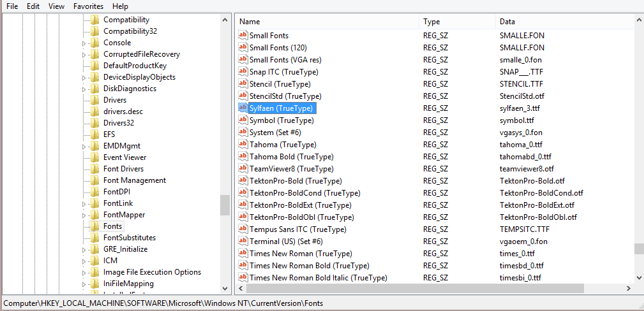Sort values by Name column header
This screenshot has width=644, height=311.
coord(327,22)
